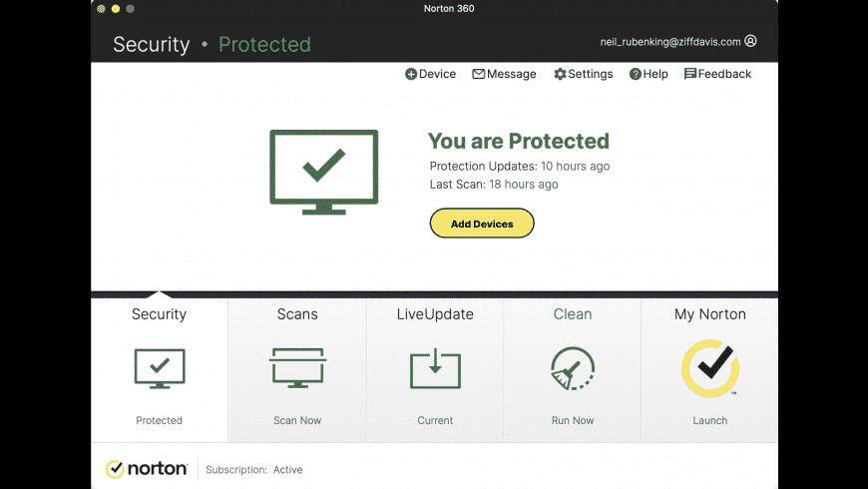Click Run Now under Clean

pyautogui.click(x=573, y=420)
